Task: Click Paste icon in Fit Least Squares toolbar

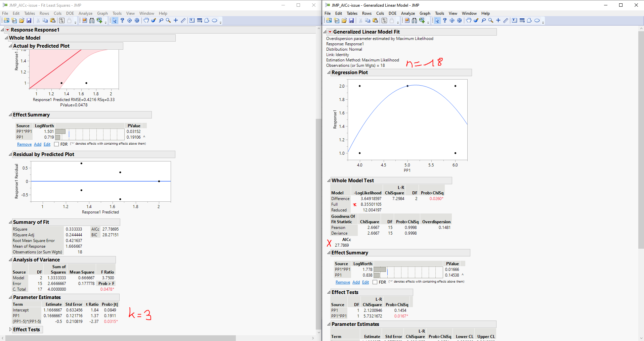Action: [x=53, y=20]
